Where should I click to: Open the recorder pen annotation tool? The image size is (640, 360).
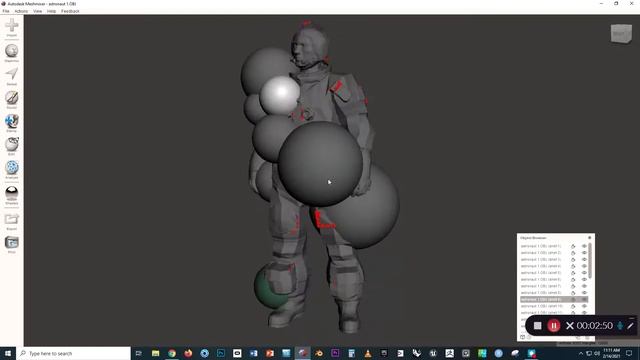point(630,326)
